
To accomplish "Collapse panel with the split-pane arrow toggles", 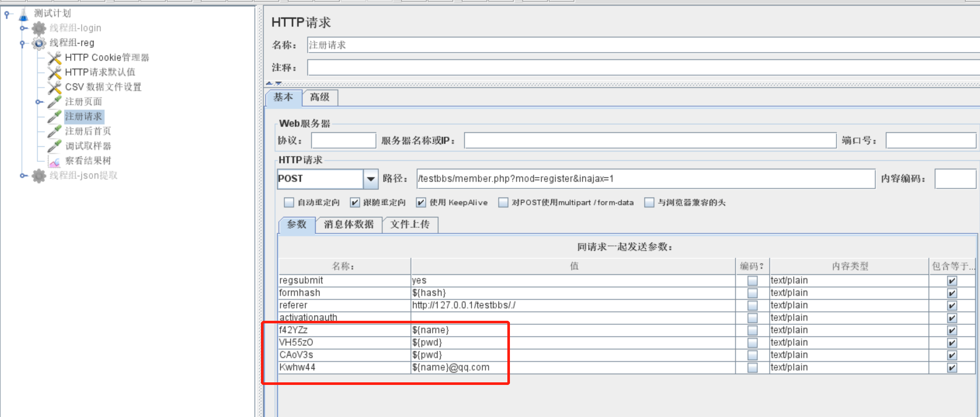I will 274,83.
